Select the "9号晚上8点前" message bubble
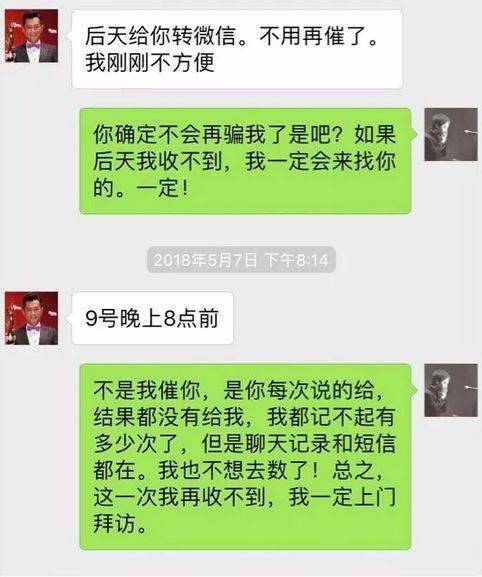 pyautogui.click(x=153, y=318)
